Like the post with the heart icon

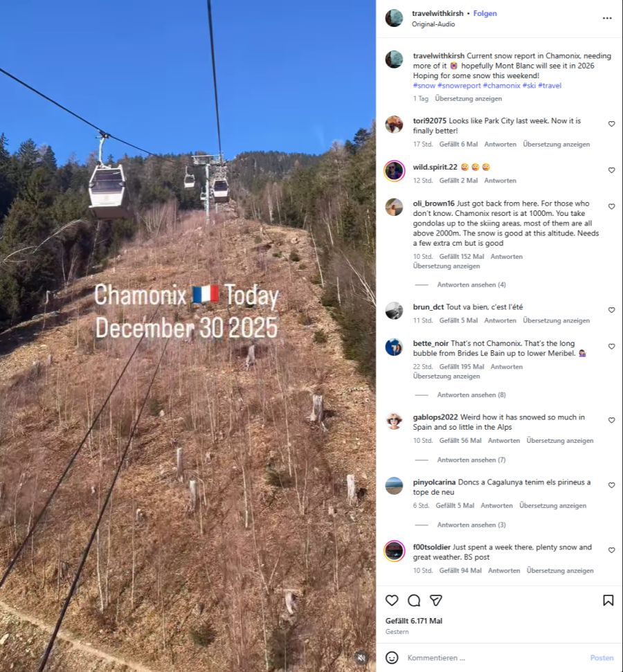(392, 601)
